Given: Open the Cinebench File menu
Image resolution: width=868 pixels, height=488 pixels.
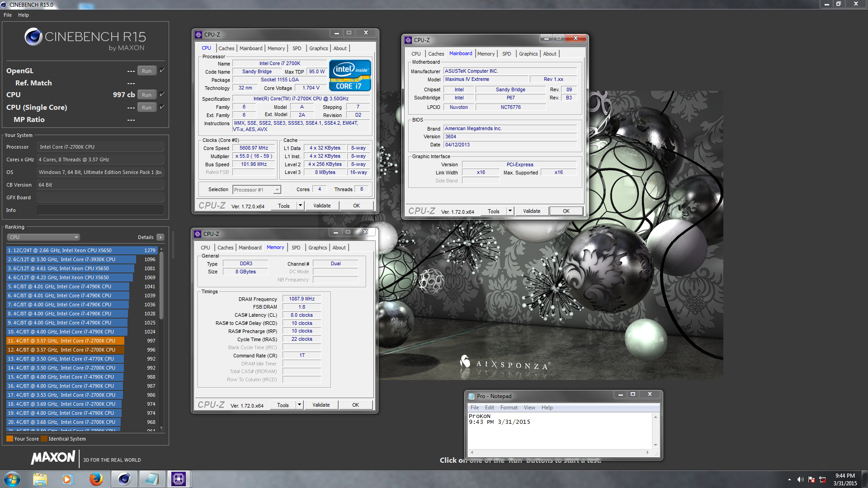Looking at the screenshot, I should (x=8, y=15).
